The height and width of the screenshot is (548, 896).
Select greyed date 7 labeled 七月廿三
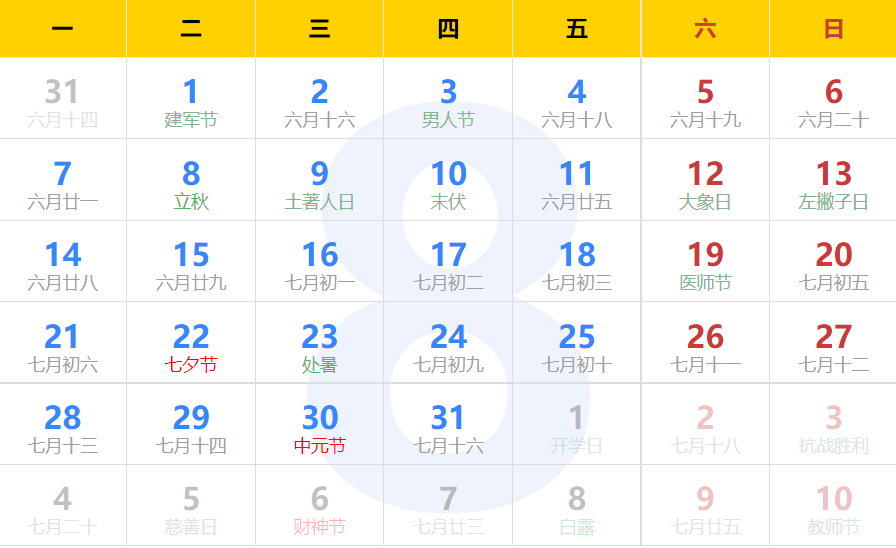[448, 506]
